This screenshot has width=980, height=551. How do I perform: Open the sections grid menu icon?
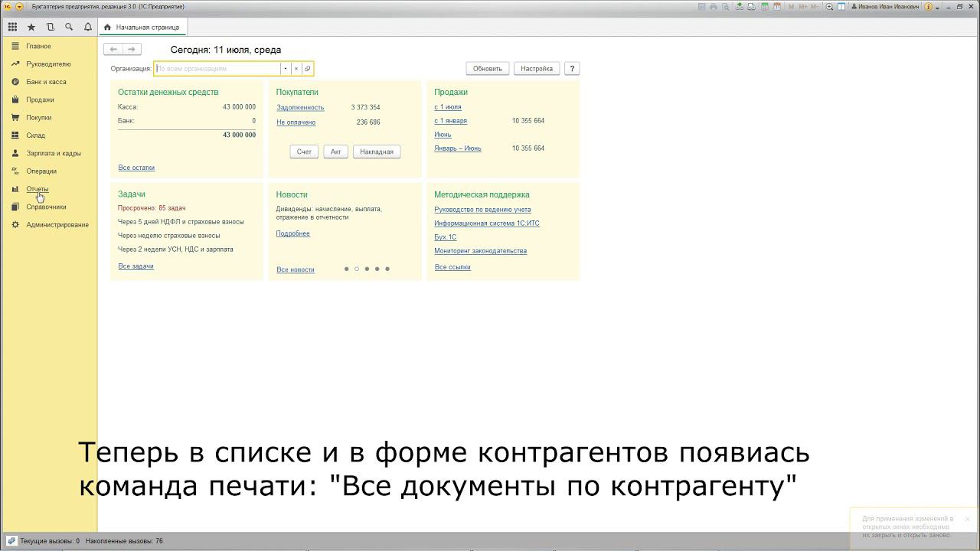click(13, 27)
